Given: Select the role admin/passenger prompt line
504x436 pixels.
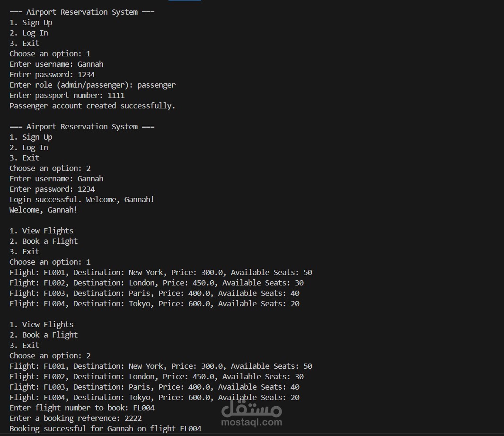Looking at the screenshot, I should (x=92, y=85).
